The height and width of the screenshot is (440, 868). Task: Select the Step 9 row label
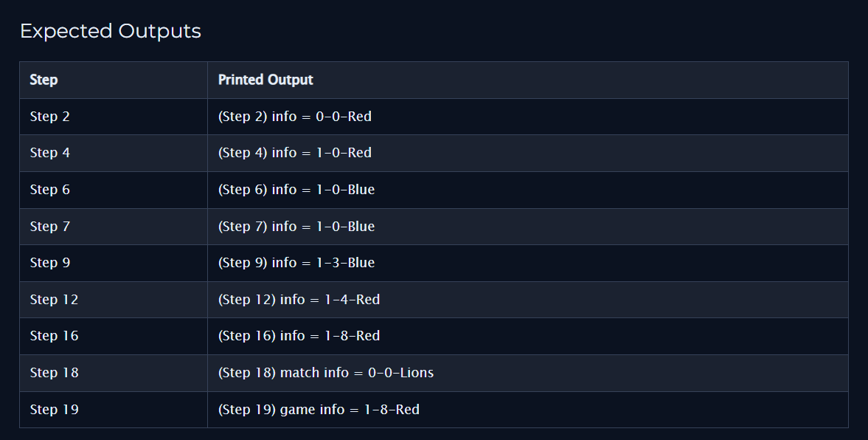[50, 263]
